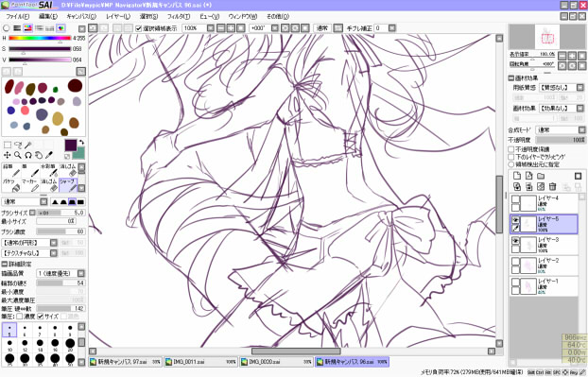Toggle the HSV slider panel
Image resolution: width=588 pixels, height=377 pixels.
[28, 28]
